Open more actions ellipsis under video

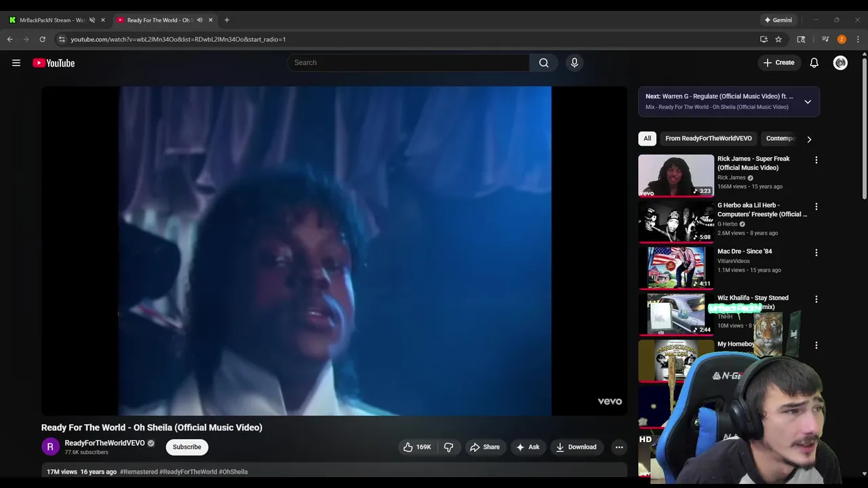619,447
